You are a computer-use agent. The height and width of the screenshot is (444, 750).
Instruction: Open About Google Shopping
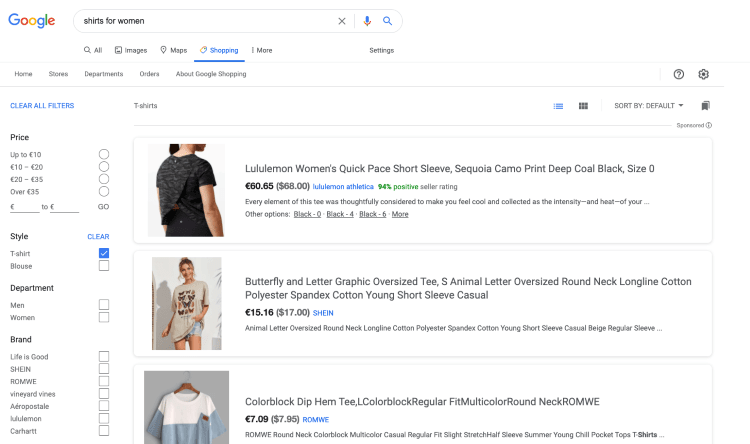[x=211, y=74]
